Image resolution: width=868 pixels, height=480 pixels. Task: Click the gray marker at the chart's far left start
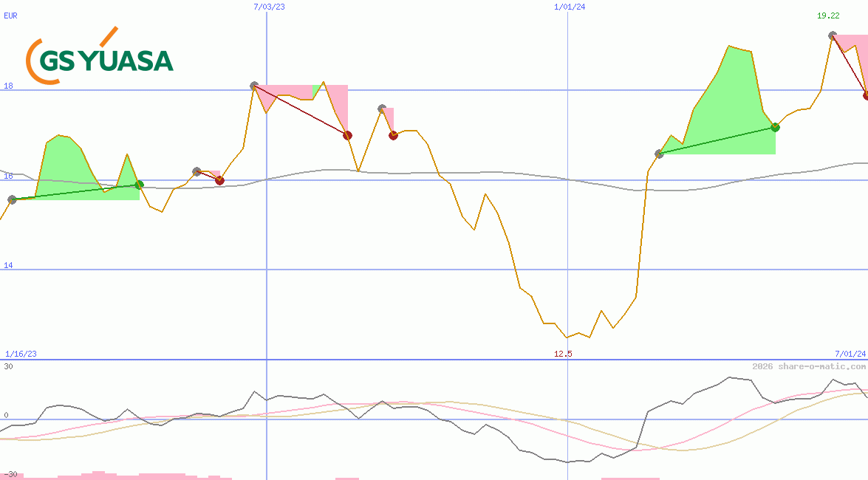12,199
